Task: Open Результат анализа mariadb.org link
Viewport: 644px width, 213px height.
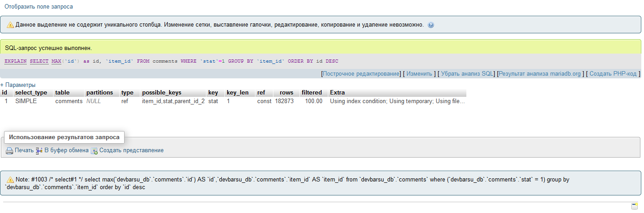Action: click(540, 73)
